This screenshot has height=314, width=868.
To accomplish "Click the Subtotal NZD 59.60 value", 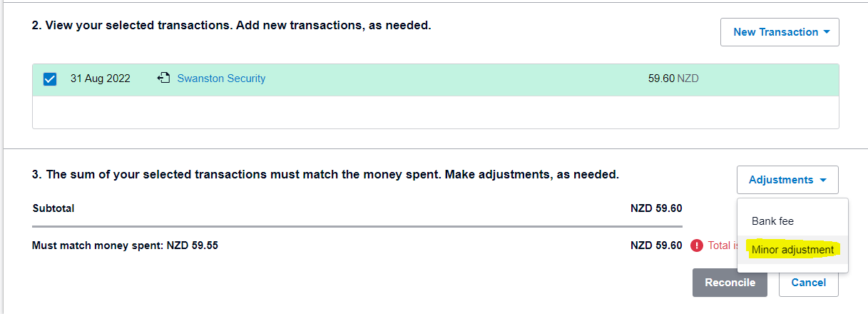I will pos(656,208).
